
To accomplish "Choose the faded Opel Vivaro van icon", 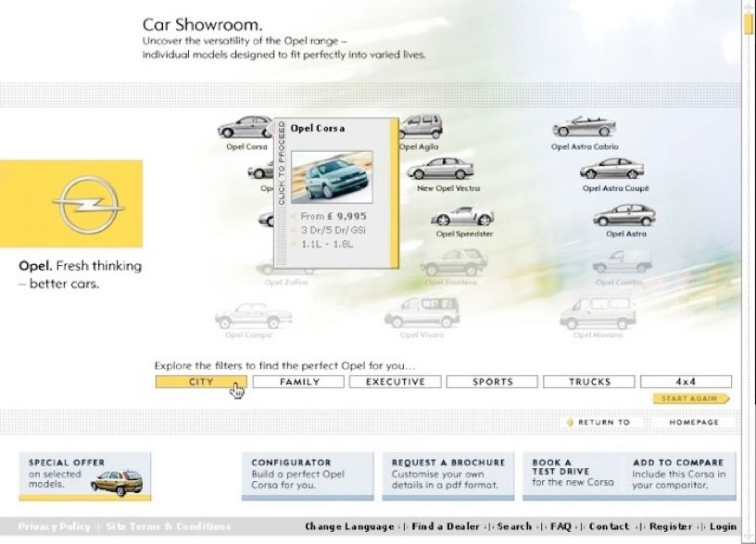I will point(422,312).
